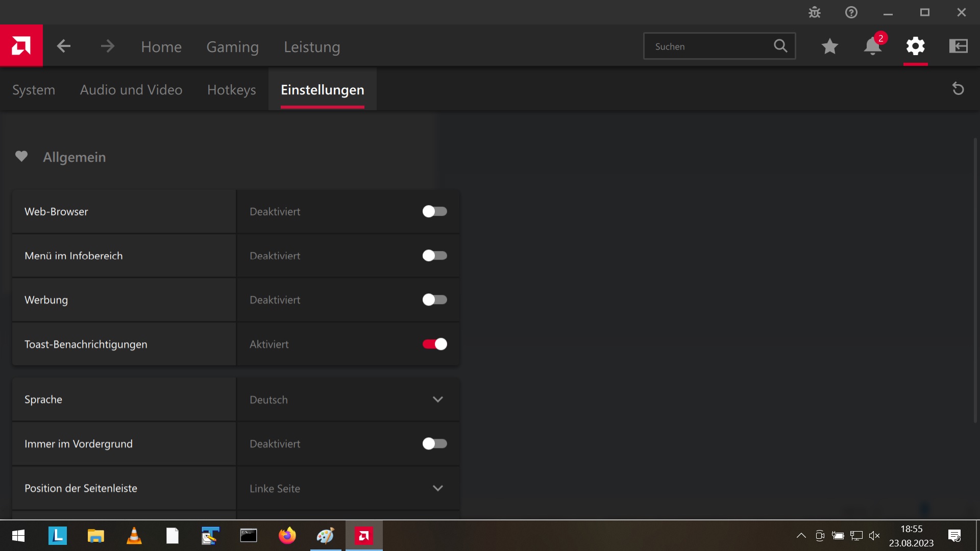The height and width of the screenshot is (551, 980).
Task: Turn on the Werbung switch
Action: click(434, 300)
